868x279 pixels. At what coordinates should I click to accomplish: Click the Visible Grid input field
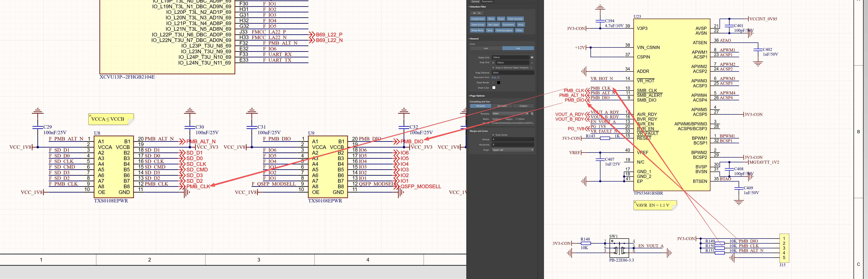(511, 58)
